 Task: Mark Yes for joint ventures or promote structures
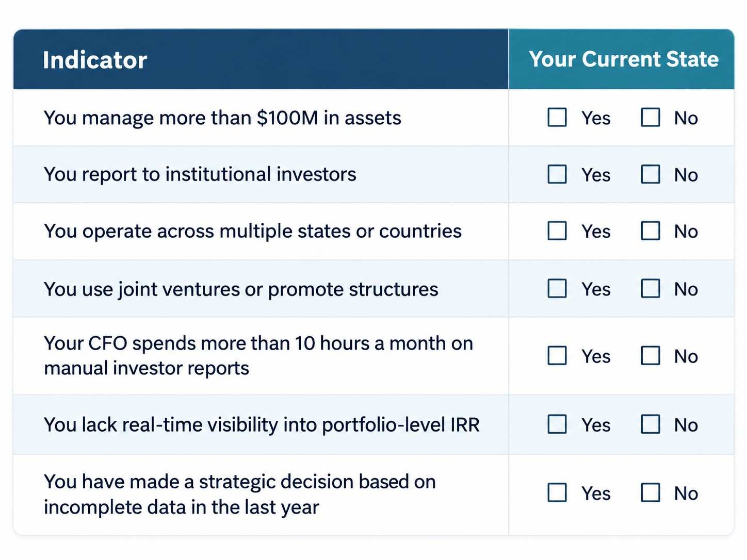point(557,289)
